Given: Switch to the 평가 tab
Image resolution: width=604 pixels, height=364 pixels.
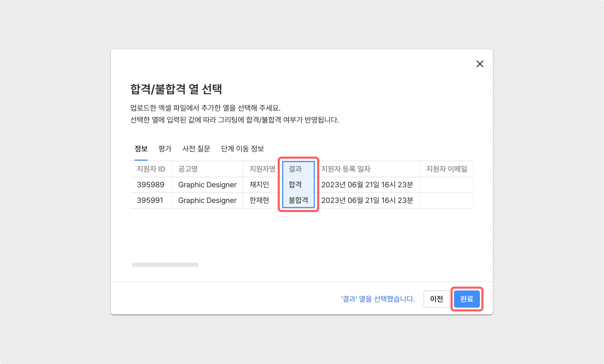Looking at the screenshot, I should [x=165, y=149].
